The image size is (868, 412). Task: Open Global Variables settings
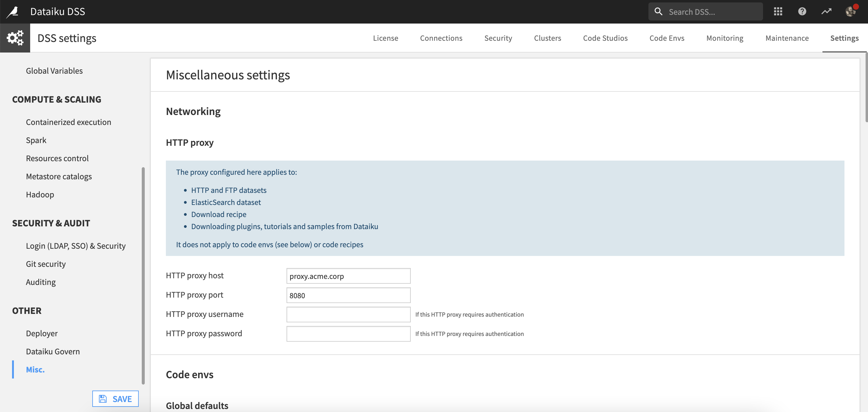pyautogui.click(x=54, y=71)
